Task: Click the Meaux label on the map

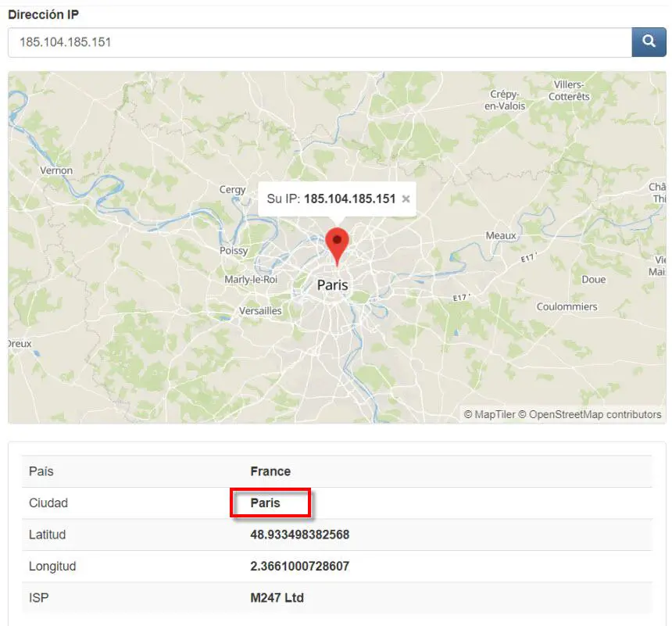Action: (x=501, y=235)
